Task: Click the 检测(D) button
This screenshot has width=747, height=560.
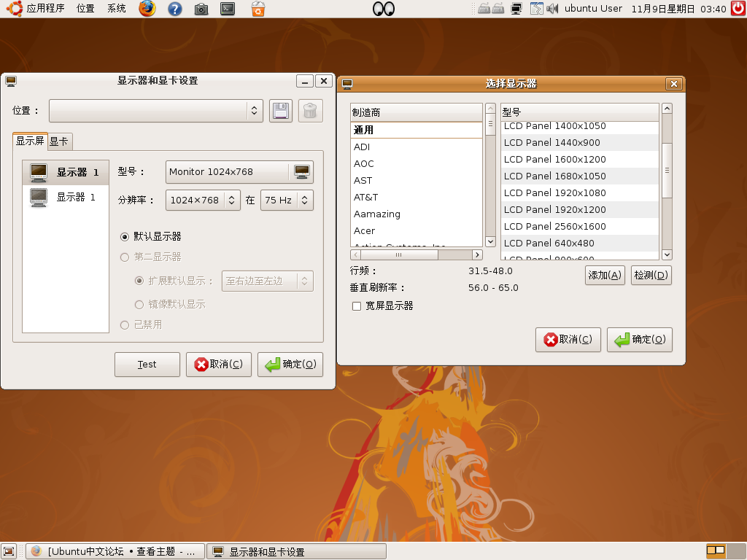Action: pos(651,275)
